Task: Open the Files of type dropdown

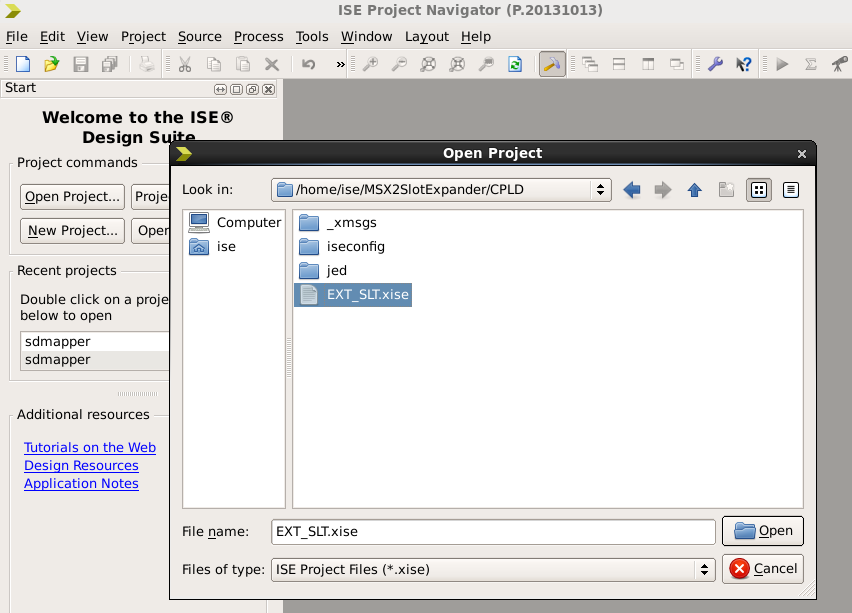Action: pos(705,569)
